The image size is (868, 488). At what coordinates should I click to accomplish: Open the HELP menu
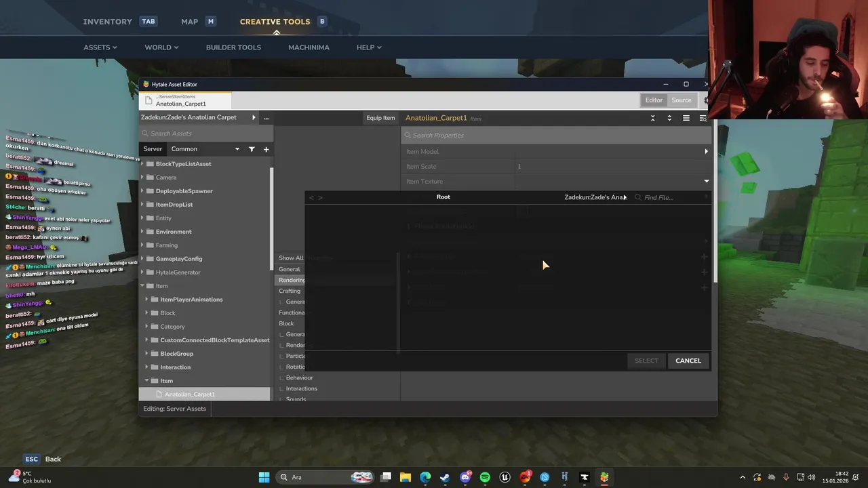pyautogui.click(x=369, y=47)
